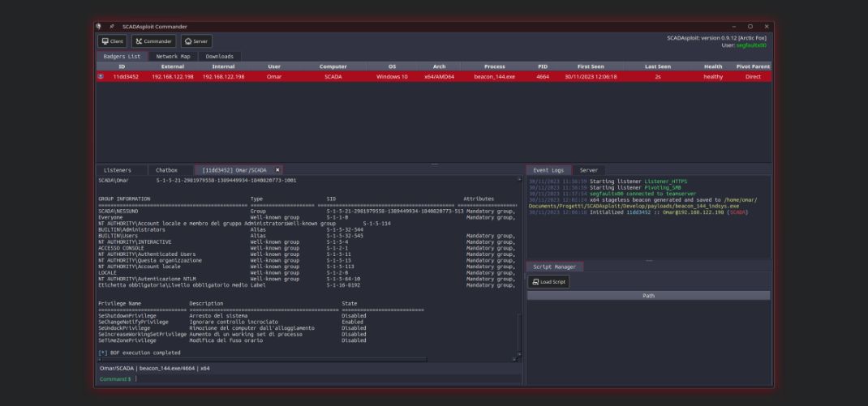Click Pivoting_SMB in the event log
This screenshot has height=406, width=868.
click(x=664, y=187)
